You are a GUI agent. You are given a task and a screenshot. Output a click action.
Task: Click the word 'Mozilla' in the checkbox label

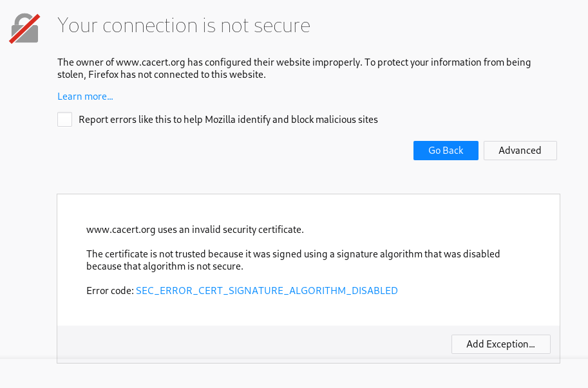click(x=222, y=120)
